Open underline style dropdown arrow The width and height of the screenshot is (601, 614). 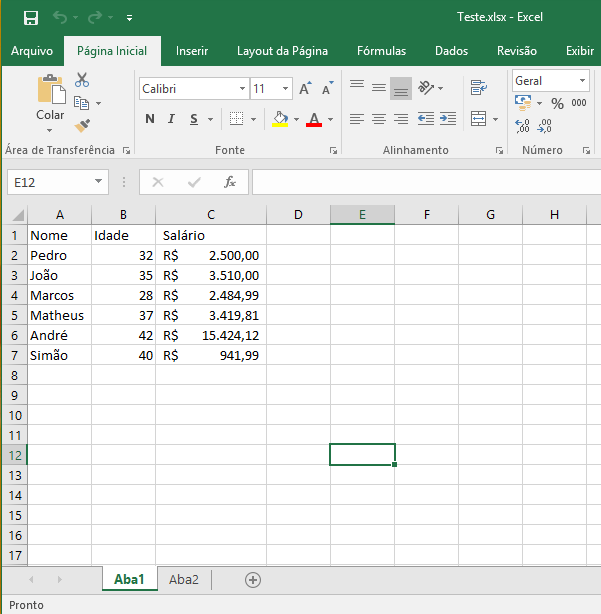(x=211, y=119)
